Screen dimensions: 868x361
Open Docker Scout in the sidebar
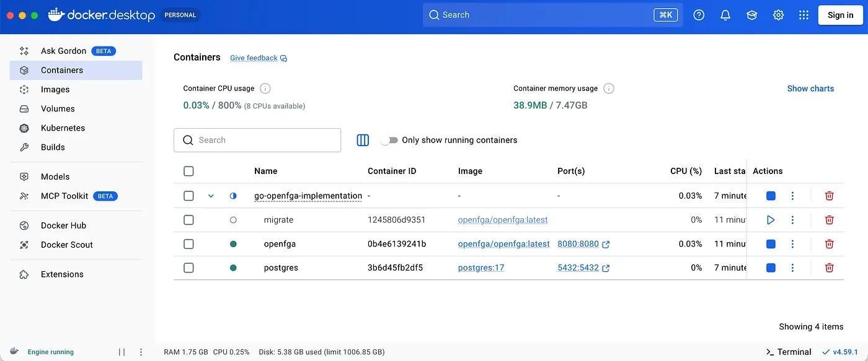pyautogui.click(x=76, y=245)
